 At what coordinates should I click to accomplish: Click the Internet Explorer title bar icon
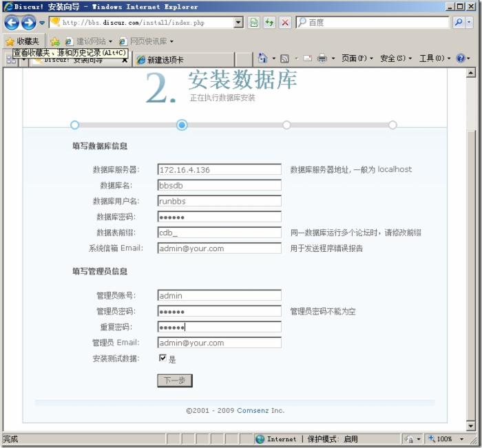point(8,6)
